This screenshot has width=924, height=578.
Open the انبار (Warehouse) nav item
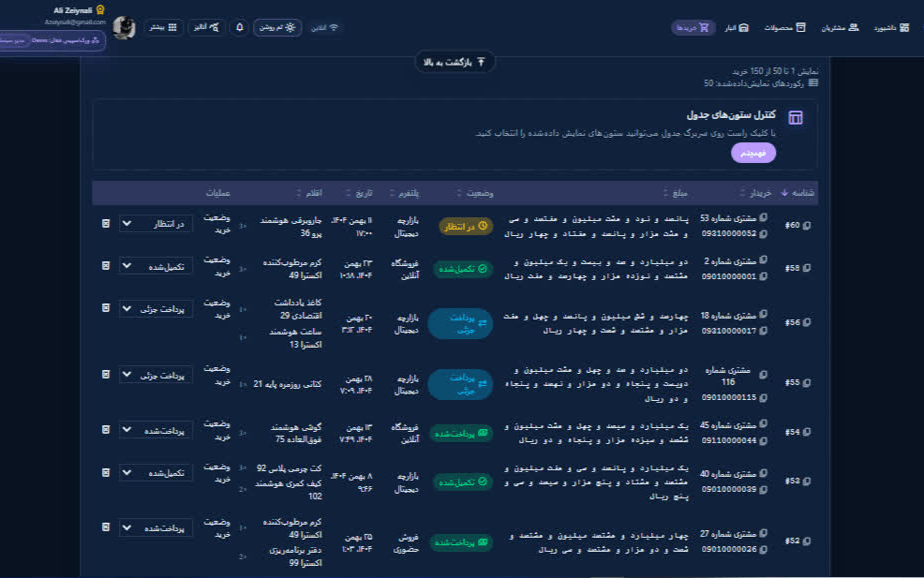click(737, 28)
